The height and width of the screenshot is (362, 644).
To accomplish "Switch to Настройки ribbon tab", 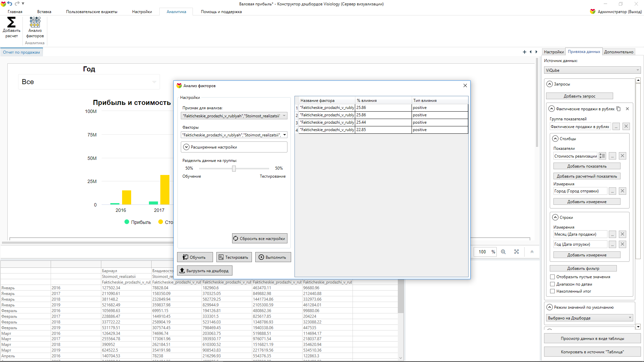I will point(142,12).
